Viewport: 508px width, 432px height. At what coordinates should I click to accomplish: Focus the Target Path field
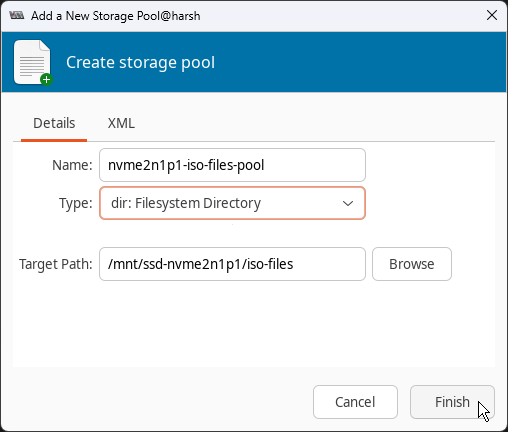pyautogui.click(x=232, y=264)
